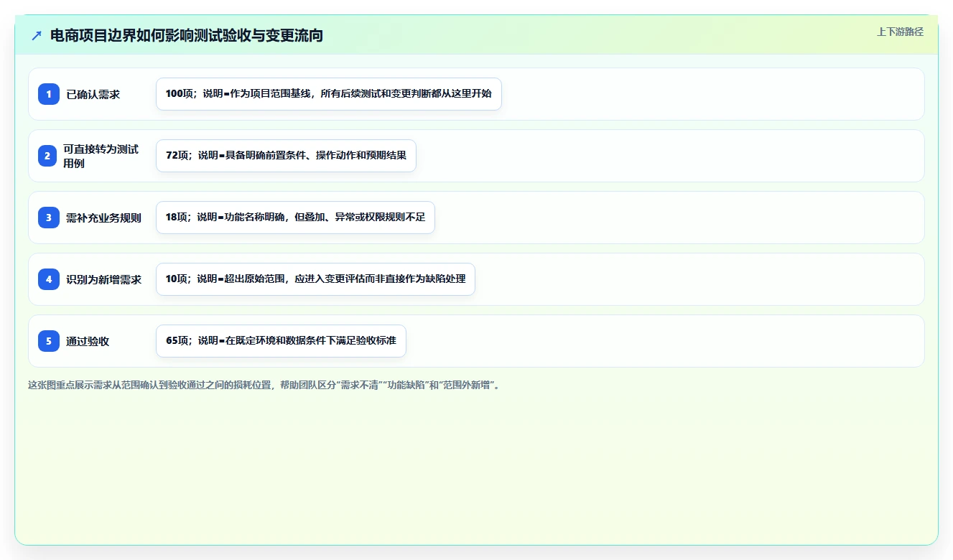This screenshot has width=953, height=560.
Task: Select step badge number 5
Action: (x=49, y=341)
